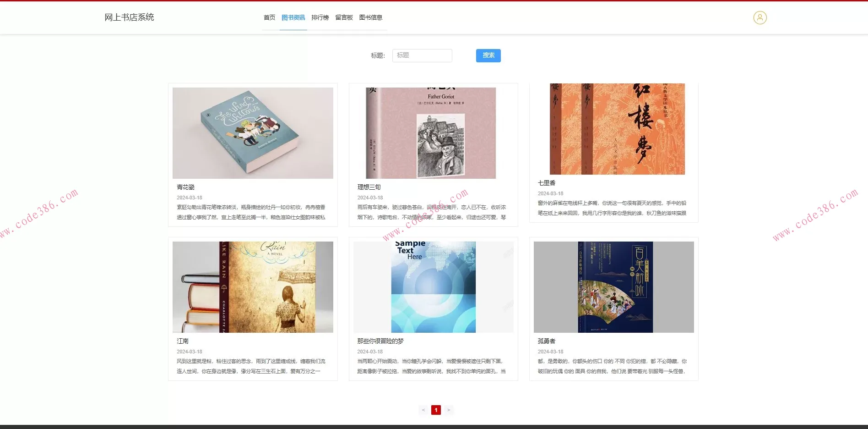Image resolution: width=868 pixels, height=429 pixels.
Task: Open the 那些你很冒险的梦 article title
Action: click(x=380, y=341)
